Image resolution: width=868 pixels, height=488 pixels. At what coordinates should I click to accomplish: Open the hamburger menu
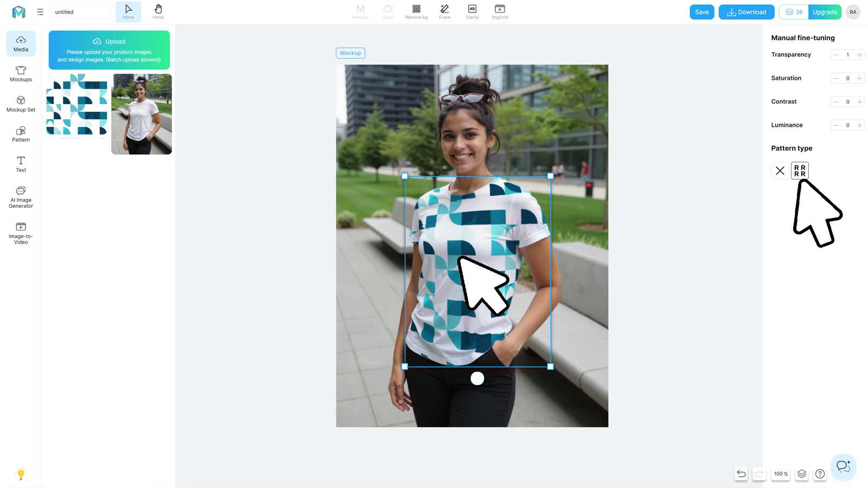(40, 12)
